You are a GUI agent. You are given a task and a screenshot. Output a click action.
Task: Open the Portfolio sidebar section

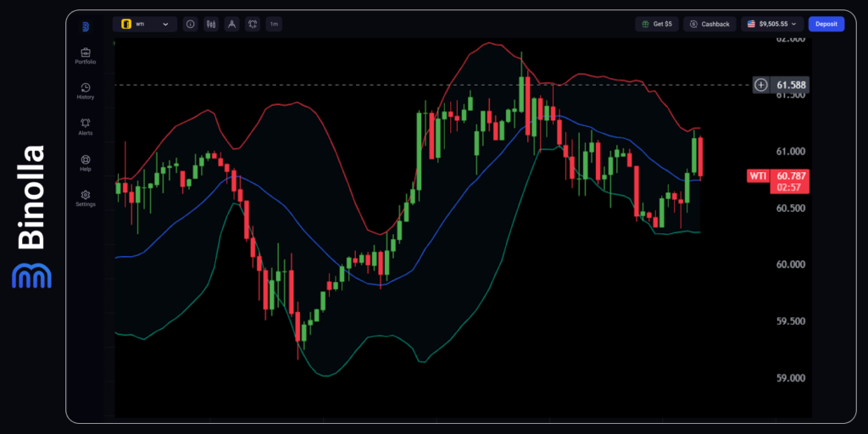point(86,56)
